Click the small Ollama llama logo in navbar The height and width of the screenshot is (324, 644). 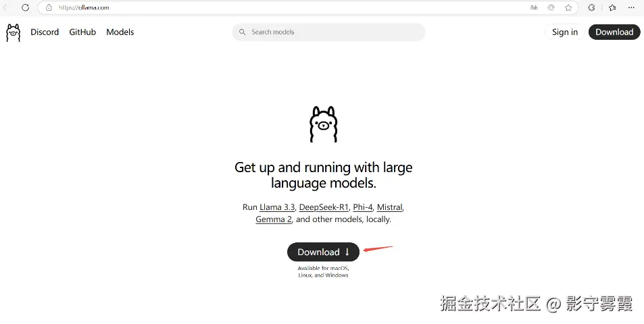click(x=13, y=32)
